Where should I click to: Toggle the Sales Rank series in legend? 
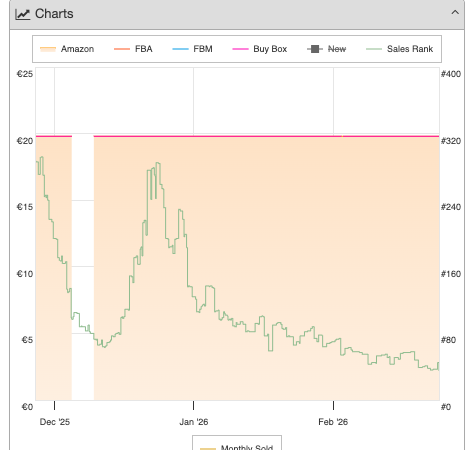pos(399,49)
